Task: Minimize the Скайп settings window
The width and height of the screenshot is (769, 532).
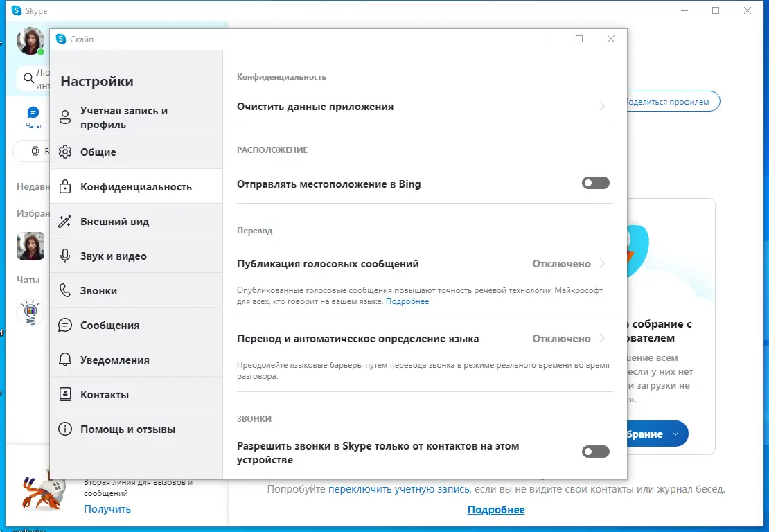Action: pyautogui.click(x=548, y=39)
